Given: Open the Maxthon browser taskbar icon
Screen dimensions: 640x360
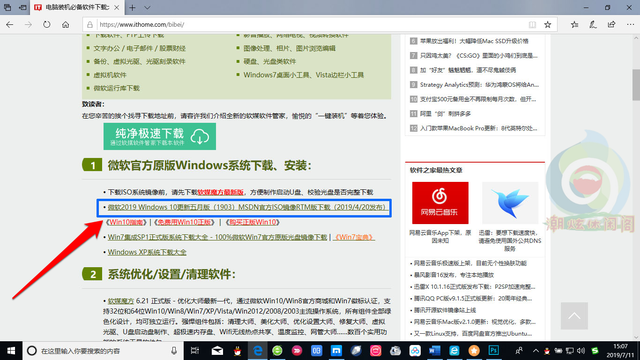Looking at the screenshot, I should point(336,351).
